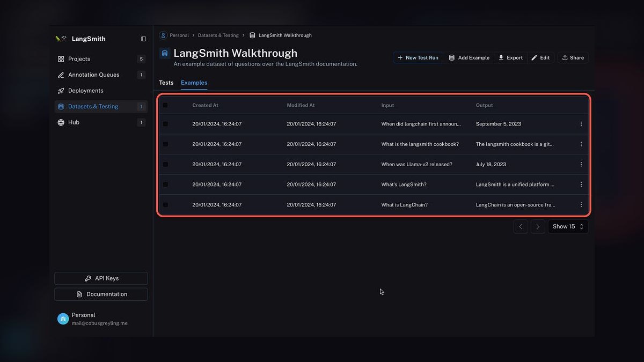Open the menu for the langsmith cookbook row
644x362 pixels.
coord(581,144)
